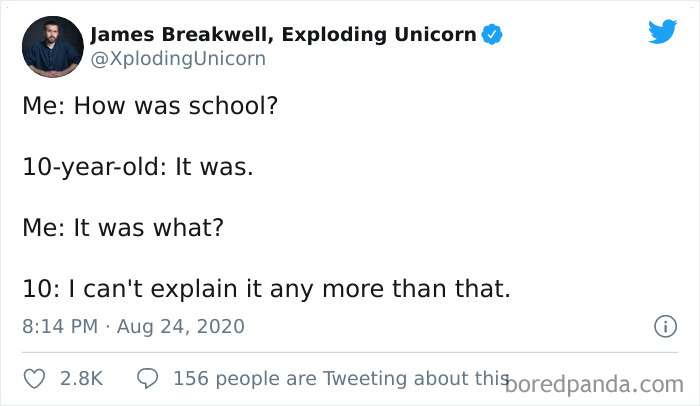
Task: Click the name James Breakwell, Exploding Unicorn
Action: [x=283, y=35]
